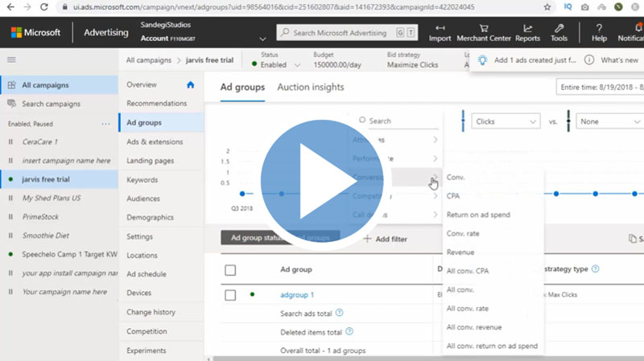Open the Microsoft logo home link

(x=35, y=32)
